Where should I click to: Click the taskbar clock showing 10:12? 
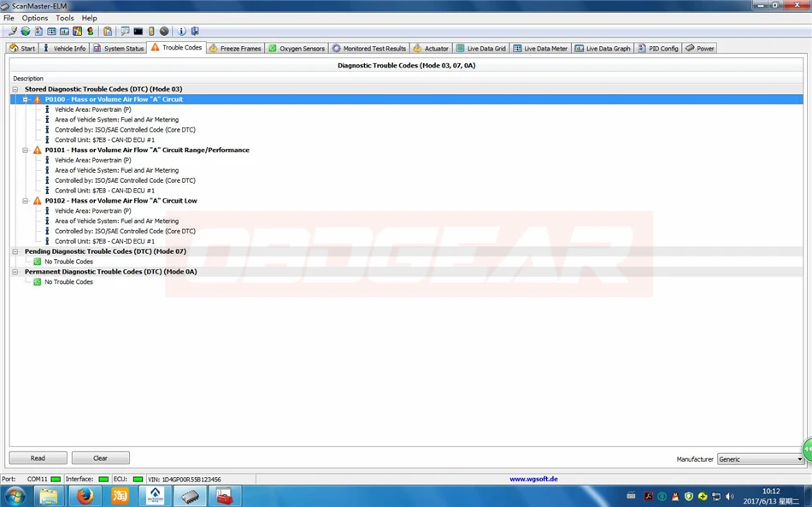[x=771, y=491]
